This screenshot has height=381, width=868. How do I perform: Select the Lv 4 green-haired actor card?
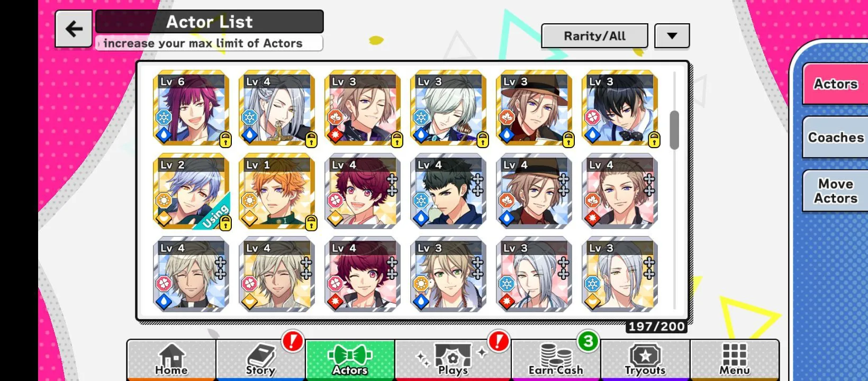tap(448, 192)
